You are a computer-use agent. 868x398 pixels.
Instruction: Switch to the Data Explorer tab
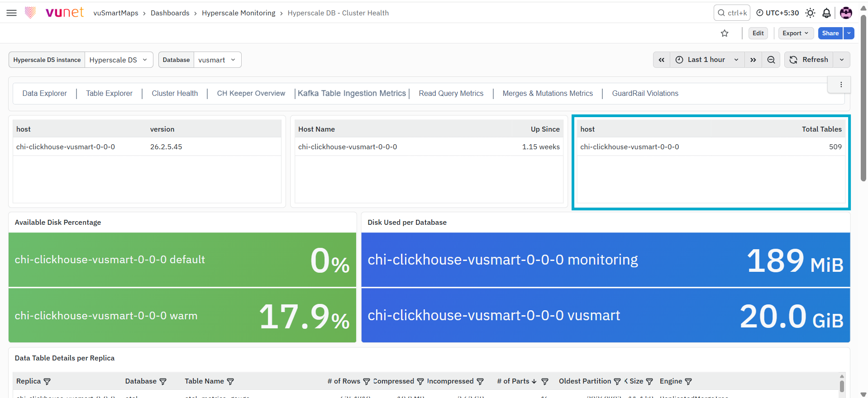click(44, 93)
